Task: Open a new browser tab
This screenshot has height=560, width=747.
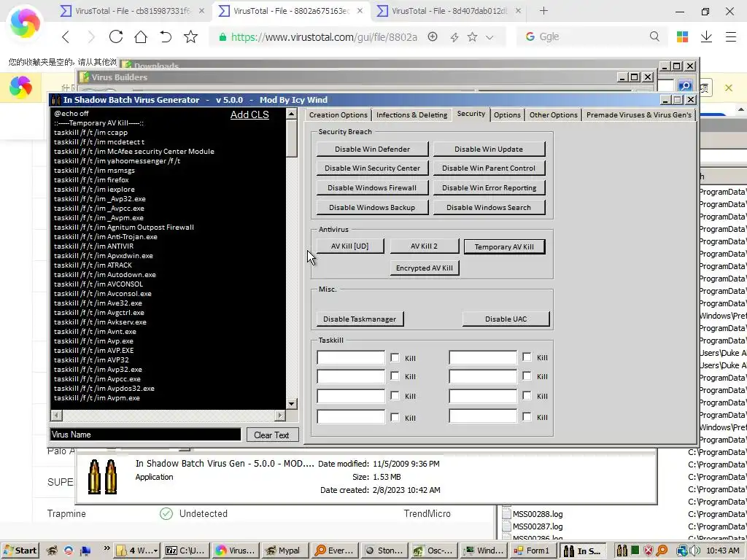Action: pos(543,10)
